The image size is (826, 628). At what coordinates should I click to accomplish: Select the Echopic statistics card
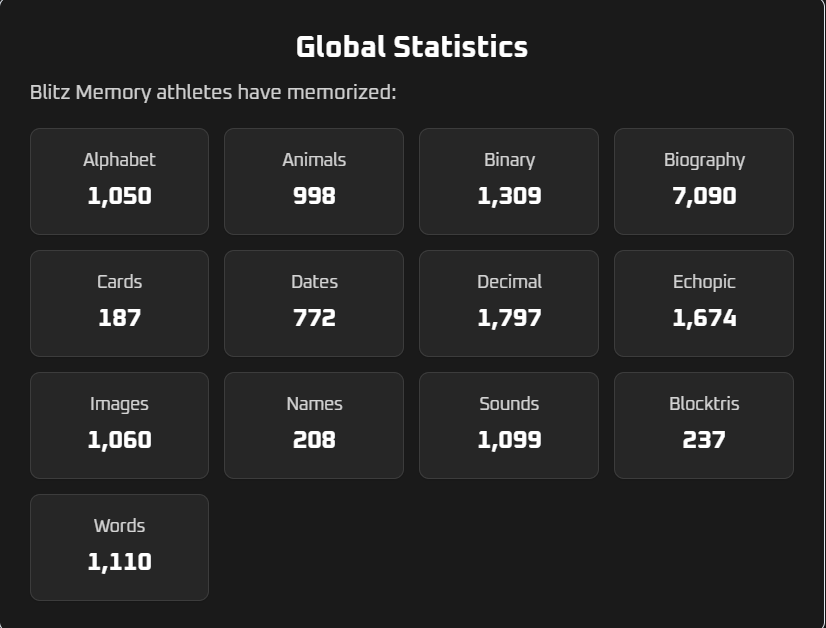pyautogui.click(x=704, y=302)
